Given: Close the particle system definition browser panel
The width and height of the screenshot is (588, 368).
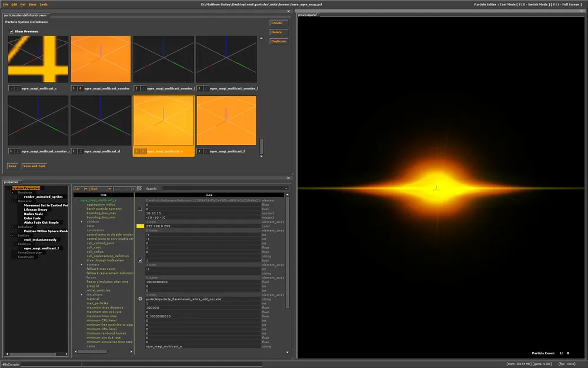Looking at the screenshot, I should click(x=288, y=11).
